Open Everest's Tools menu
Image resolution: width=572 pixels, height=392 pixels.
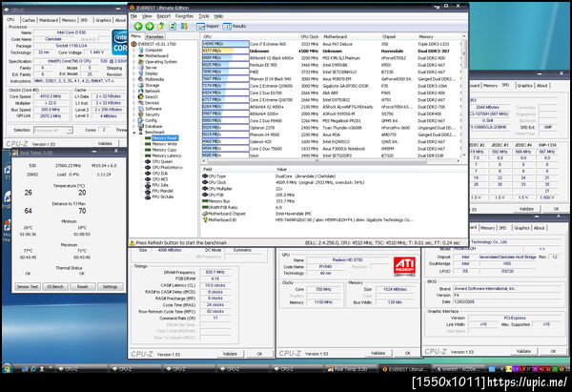coord(204,16)
